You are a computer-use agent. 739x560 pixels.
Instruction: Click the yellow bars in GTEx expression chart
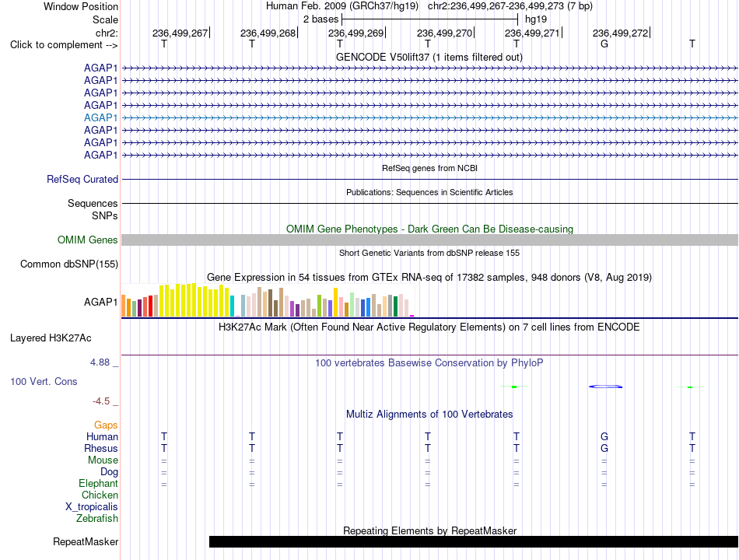[x=194, y=299]
